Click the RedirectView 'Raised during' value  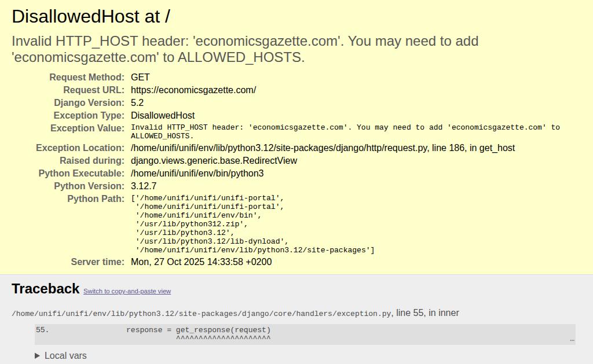pyautogui.click(x=214, y=160)
